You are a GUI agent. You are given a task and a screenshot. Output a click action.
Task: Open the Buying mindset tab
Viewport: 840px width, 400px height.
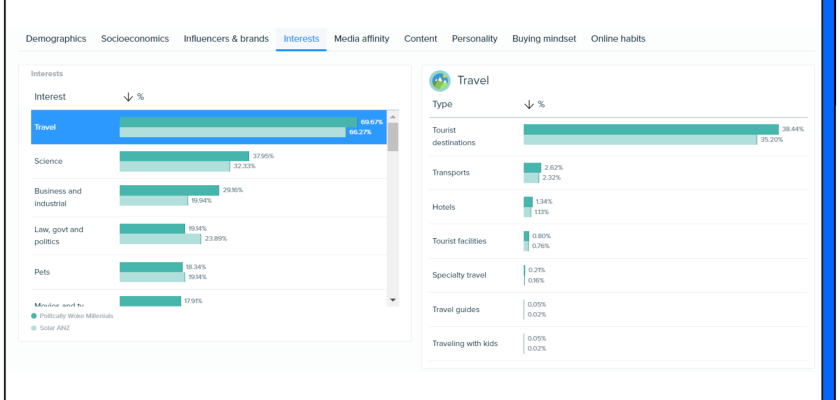pos(544,39)
